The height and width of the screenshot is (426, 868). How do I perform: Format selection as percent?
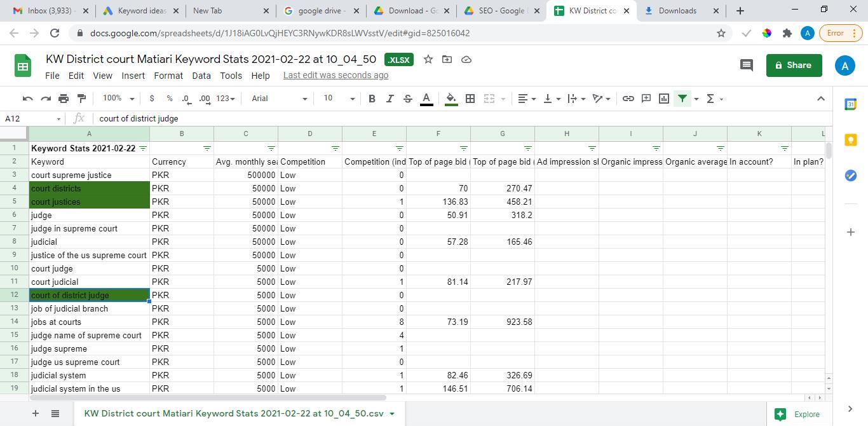169,99
